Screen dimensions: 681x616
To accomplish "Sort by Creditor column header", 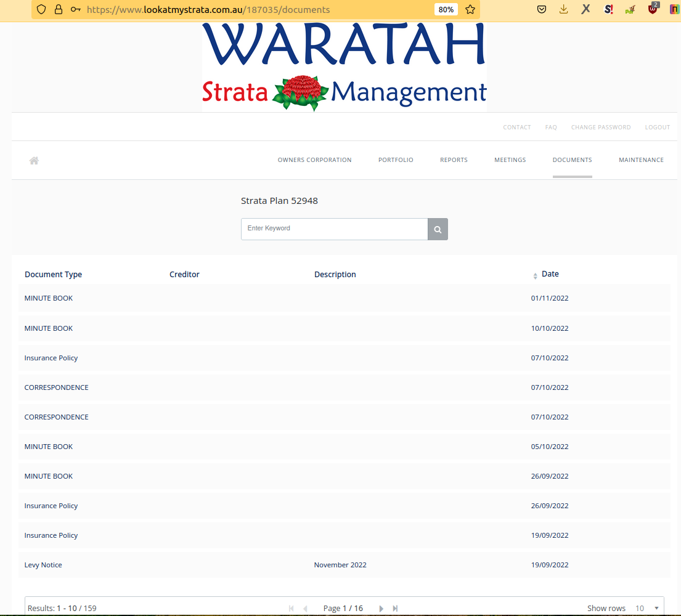I will (184, 274).
